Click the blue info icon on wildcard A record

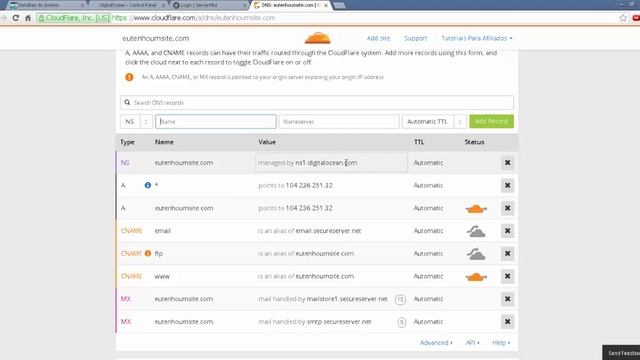point(148,185)
